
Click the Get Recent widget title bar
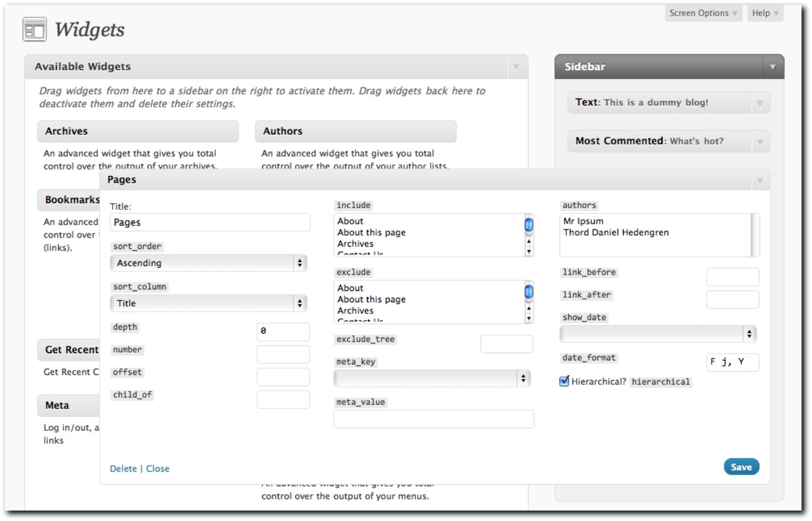pyautogui.click(x=69, y=350)
